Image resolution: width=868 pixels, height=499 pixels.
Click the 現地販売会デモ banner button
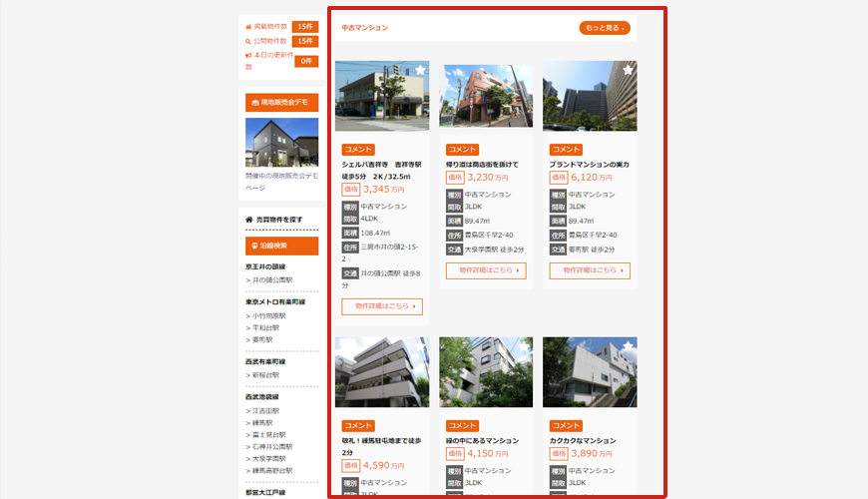281,102
